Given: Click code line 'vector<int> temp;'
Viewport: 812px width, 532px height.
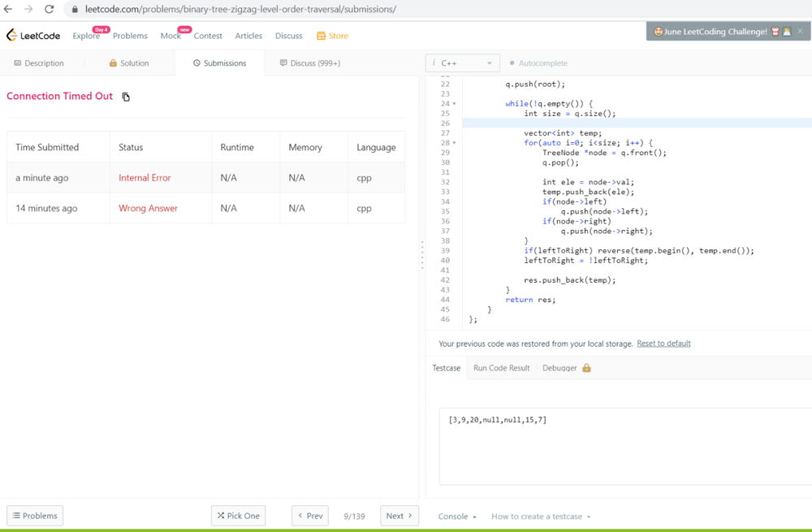Looking at the screenshot, I should coord(563,133).
